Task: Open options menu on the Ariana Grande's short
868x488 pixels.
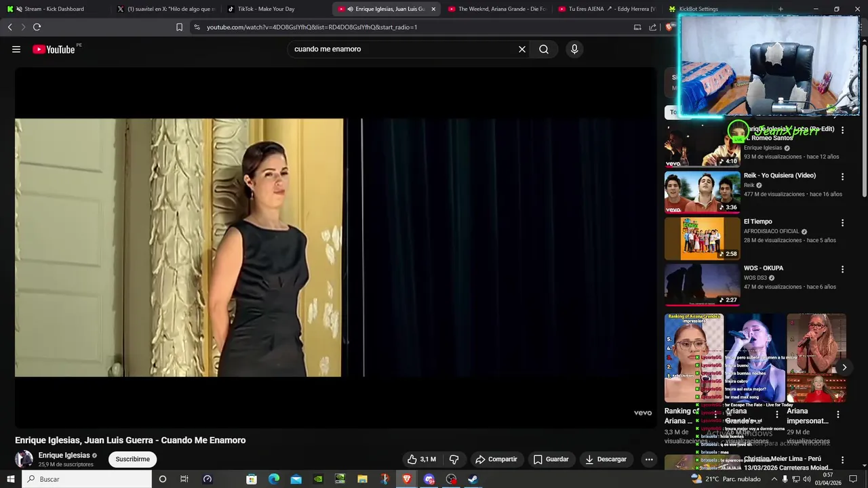Action: [x=777, y=415]
